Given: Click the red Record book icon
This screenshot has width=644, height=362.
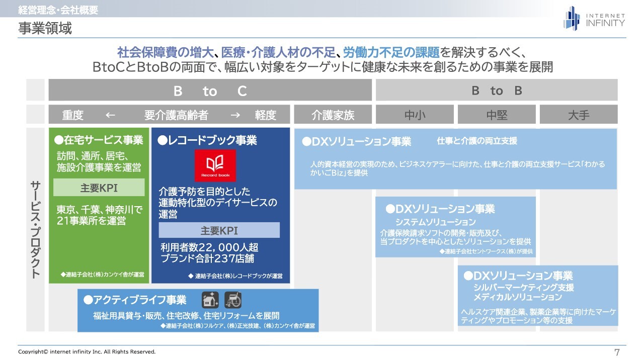Looking at the screenshot, I should 215,165.
